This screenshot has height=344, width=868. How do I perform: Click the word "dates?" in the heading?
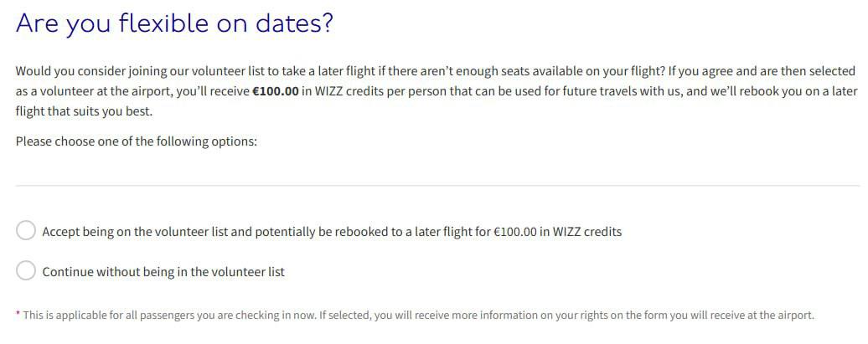click(298, 23)
